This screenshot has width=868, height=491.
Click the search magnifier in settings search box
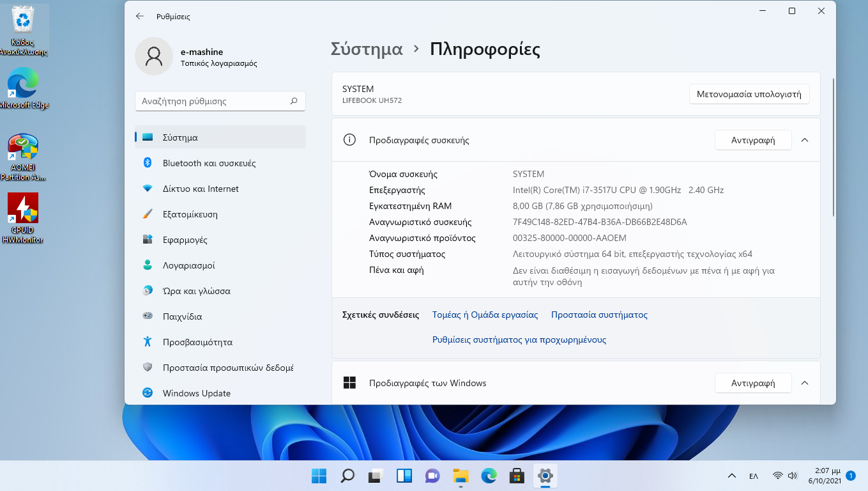click(x=294, y=101)
